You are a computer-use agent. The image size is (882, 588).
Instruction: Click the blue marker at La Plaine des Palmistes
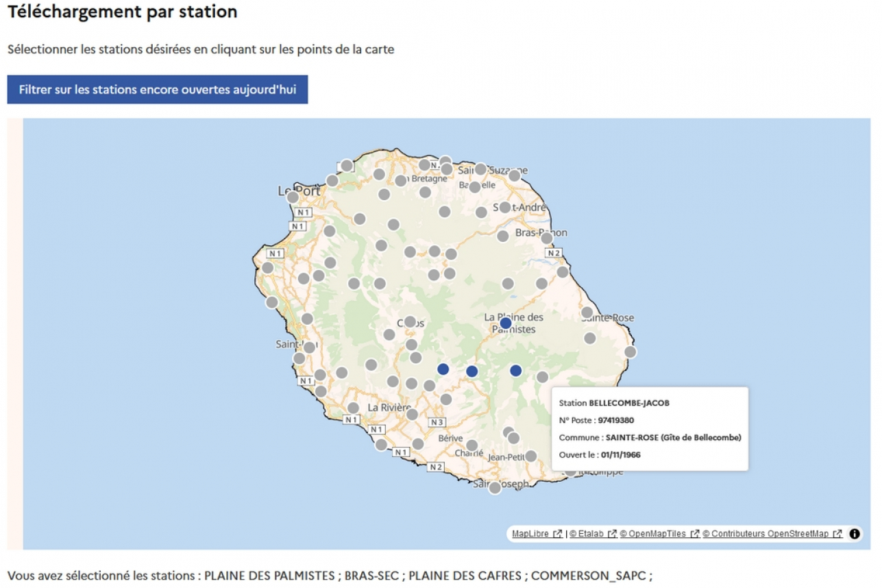pyautogui.click(x=505, y=323)
